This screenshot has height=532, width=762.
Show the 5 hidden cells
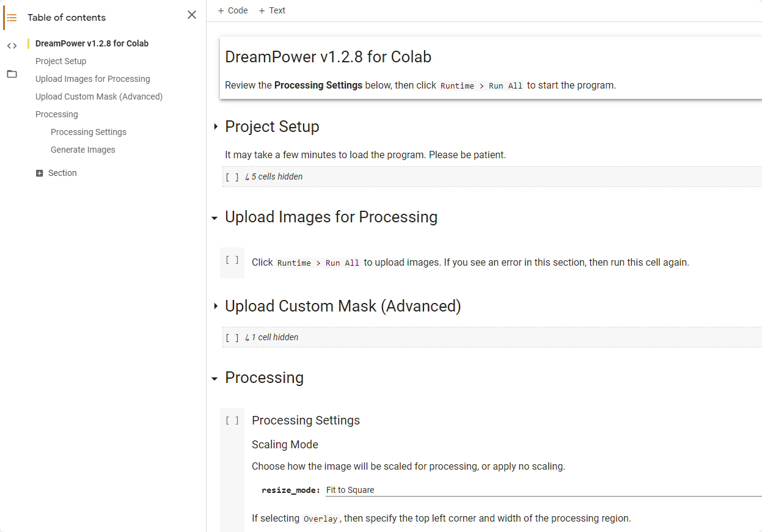click(277, 177)
